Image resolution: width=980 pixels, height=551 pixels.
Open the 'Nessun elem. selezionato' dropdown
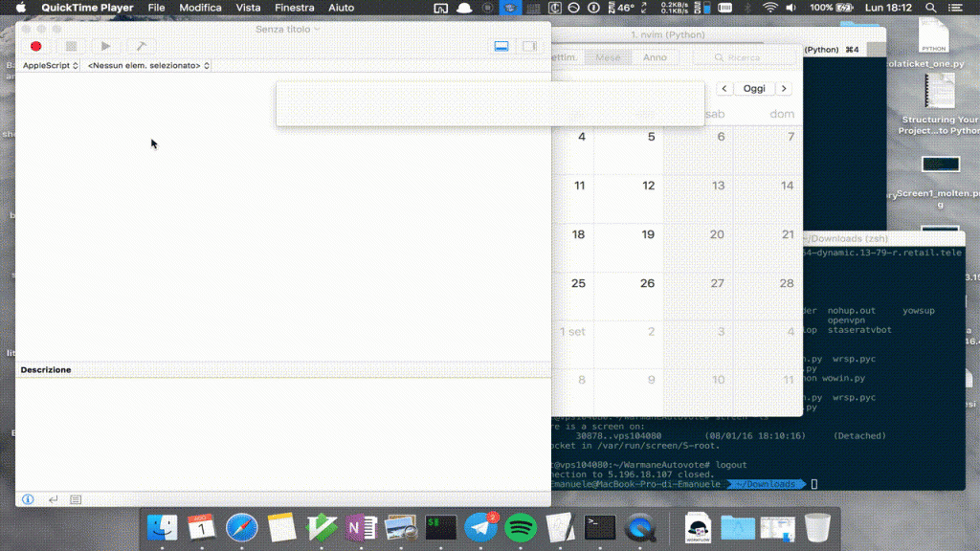(x=147, y=66)
